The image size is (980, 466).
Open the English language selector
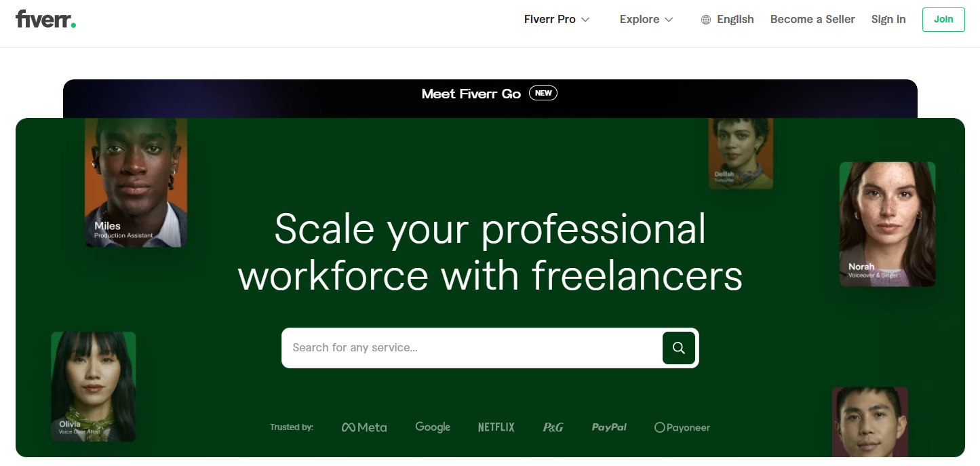coord(727,20)
